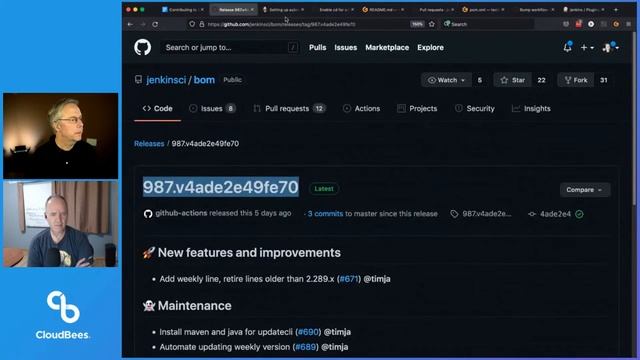
Task: Open the 3 commits link
Action: point(325,213)
